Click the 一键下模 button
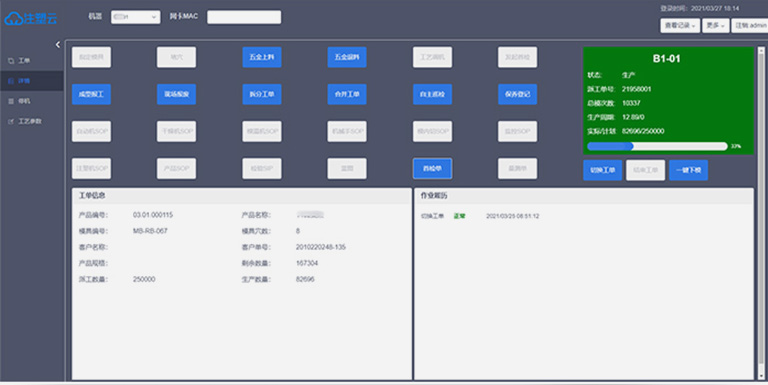Viewport: 768px width, 385px height. click(688, 170)
